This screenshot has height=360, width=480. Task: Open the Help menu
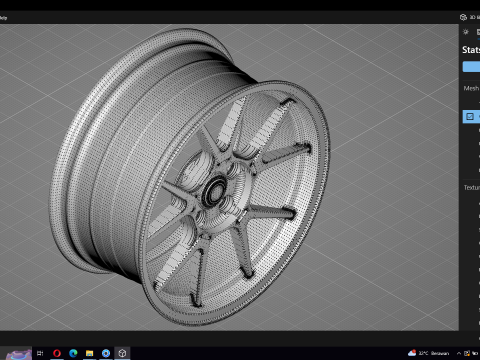3,18
